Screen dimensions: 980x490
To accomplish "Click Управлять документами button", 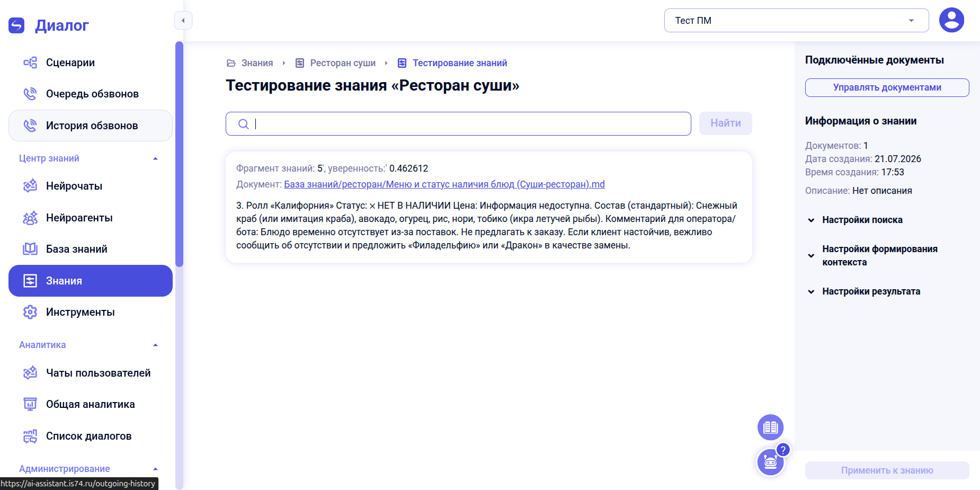I will tap(887, 87).
